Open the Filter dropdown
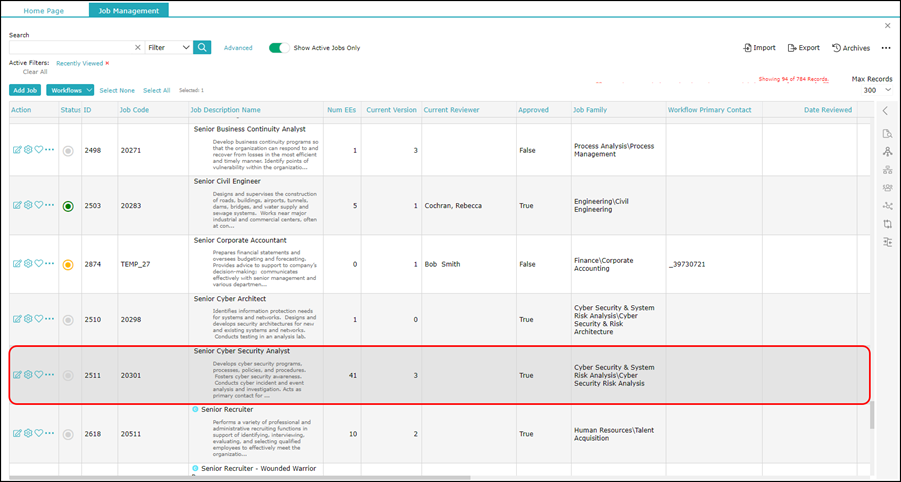This screenshot has width=901, height=482. click(168, 47)
